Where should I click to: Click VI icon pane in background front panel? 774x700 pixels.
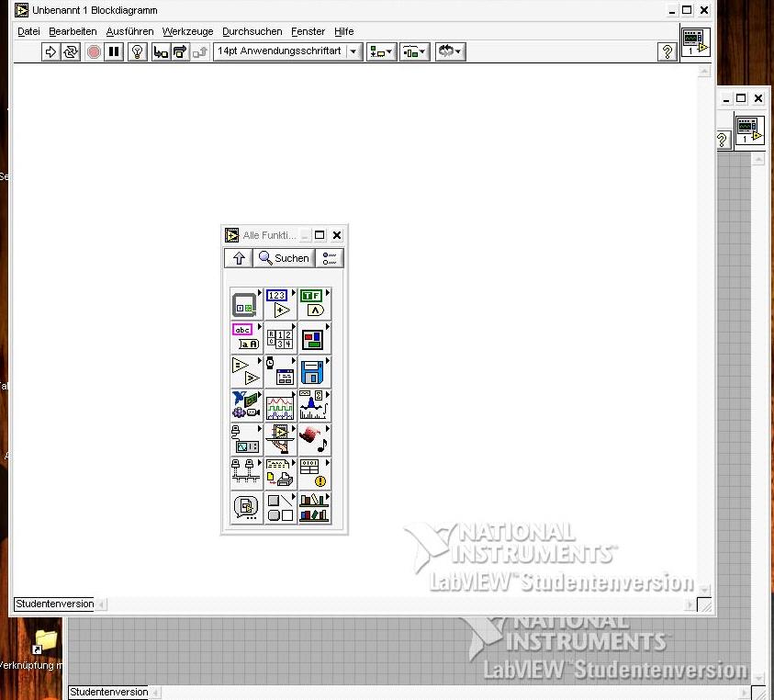click(x=749, y=130)
